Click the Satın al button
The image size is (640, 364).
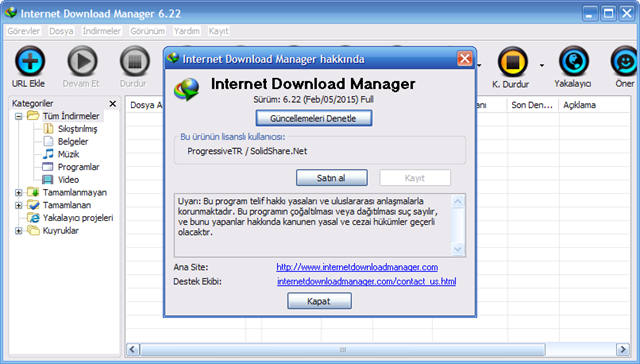point(331,178)
